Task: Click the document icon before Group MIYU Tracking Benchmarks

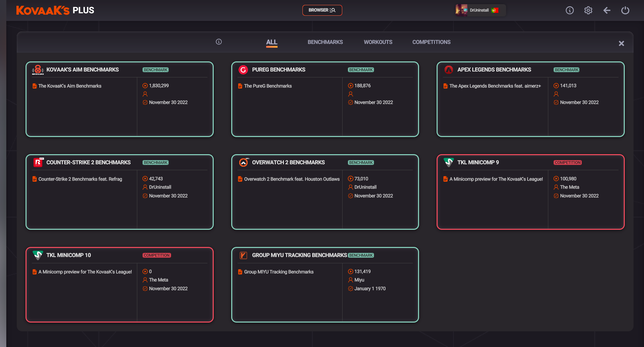Action: 240,272
